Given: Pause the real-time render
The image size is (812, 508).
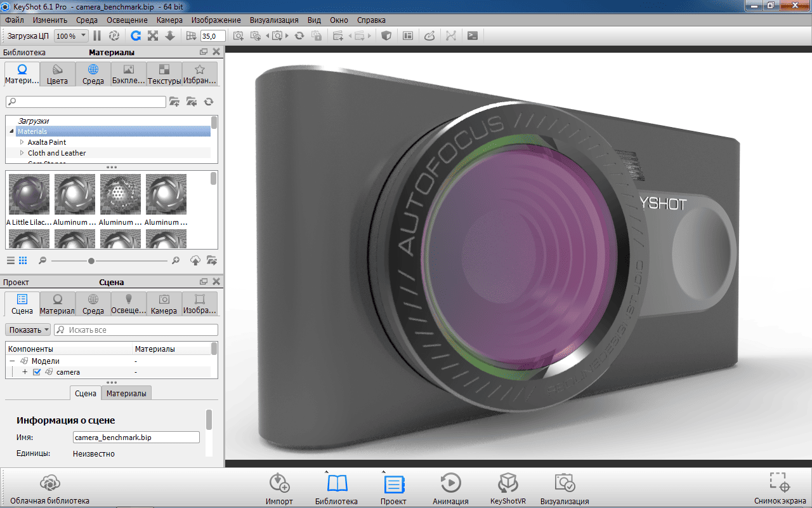Looking at the screenshot, I should (97, 36).
